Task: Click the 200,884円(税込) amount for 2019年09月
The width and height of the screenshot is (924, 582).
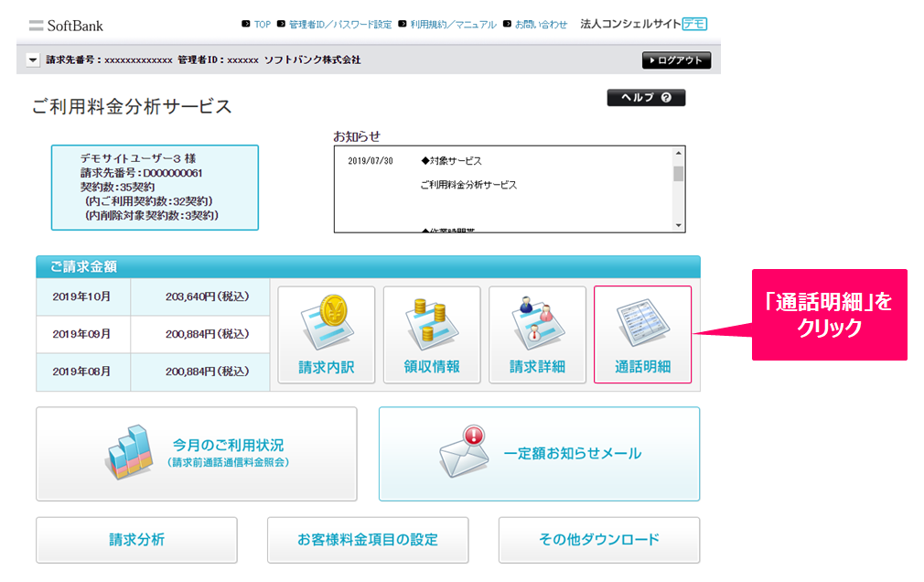Action: (x=208, y=334)
